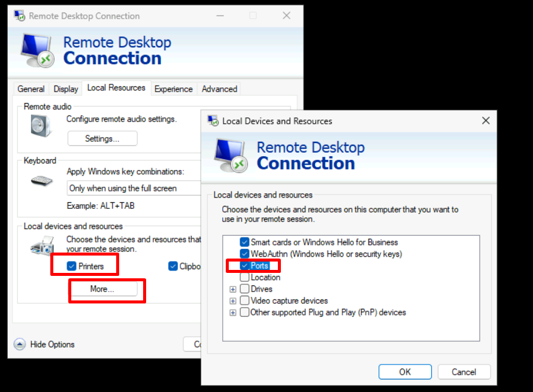This screenshot has height=392, width=533.
Task: Click the printer devices icon in main window
Action: (x=43, y=245)
